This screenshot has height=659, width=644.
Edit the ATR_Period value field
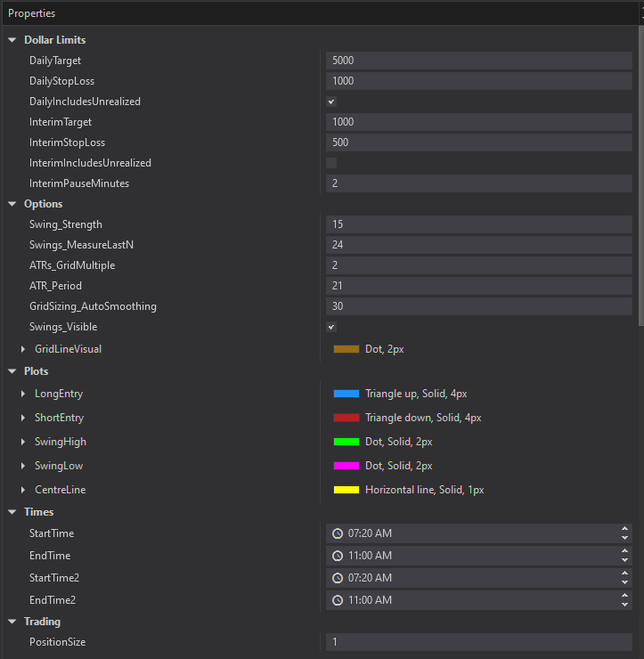click(479, 286)
